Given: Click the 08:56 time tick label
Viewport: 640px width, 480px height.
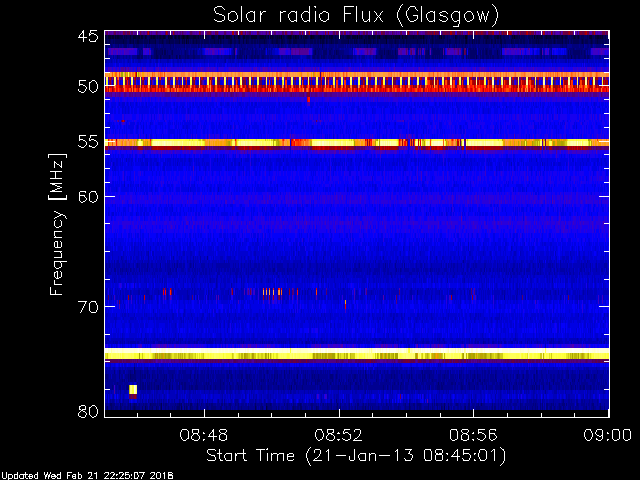Looking at the screenshot, I should point(473,435).
